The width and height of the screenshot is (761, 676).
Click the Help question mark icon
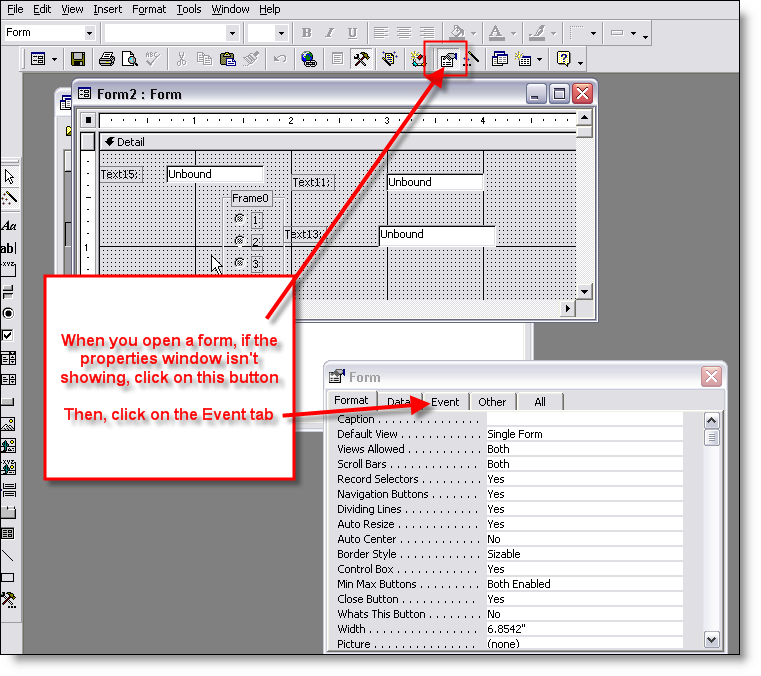tap(563, 59)
